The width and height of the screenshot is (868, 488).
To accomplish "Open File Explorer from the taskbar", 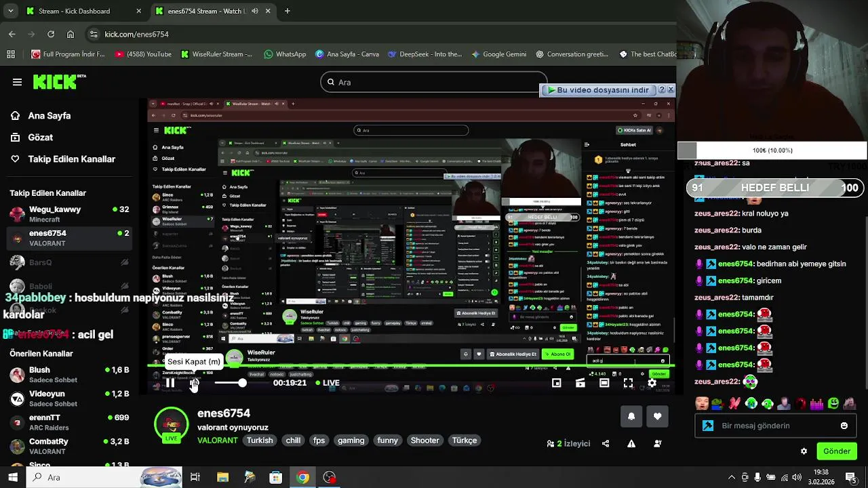I will tap(222, 478).
